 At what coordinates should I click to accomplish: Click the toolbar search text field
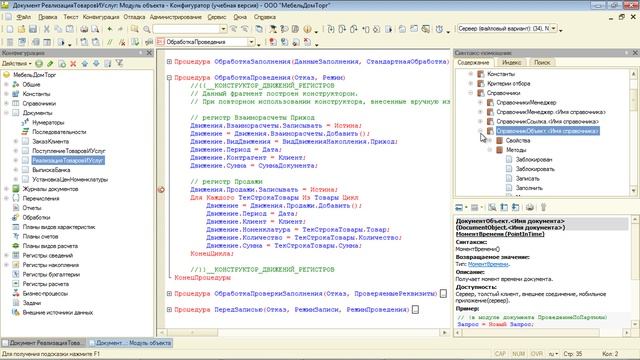[186, 29]
